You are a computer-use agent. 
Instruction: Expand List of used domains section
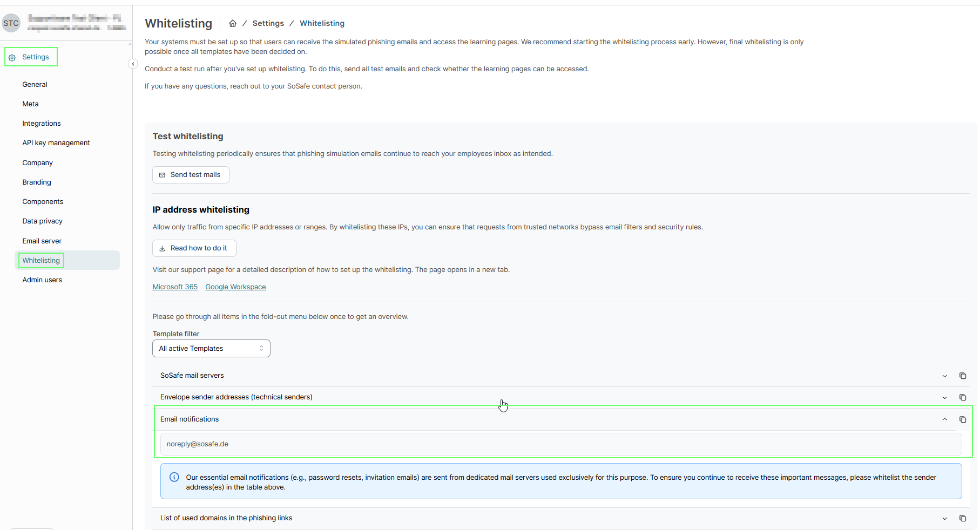pos(944,518)
